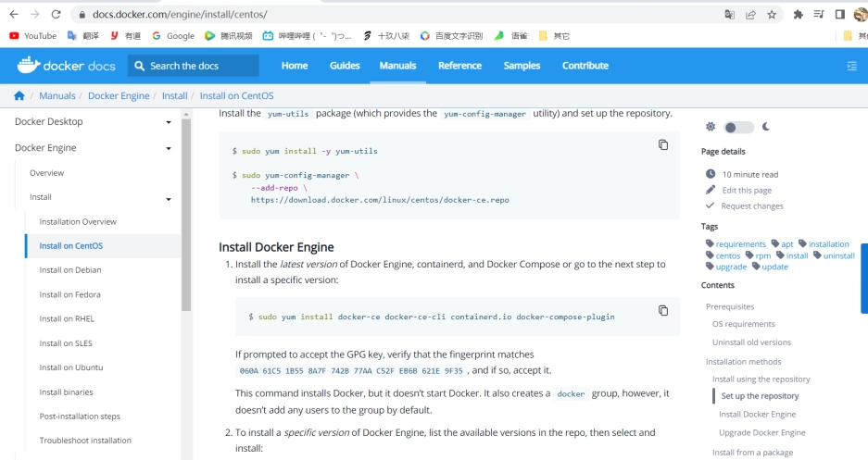Bookmark this page with the star icon

tap(772, 15)
